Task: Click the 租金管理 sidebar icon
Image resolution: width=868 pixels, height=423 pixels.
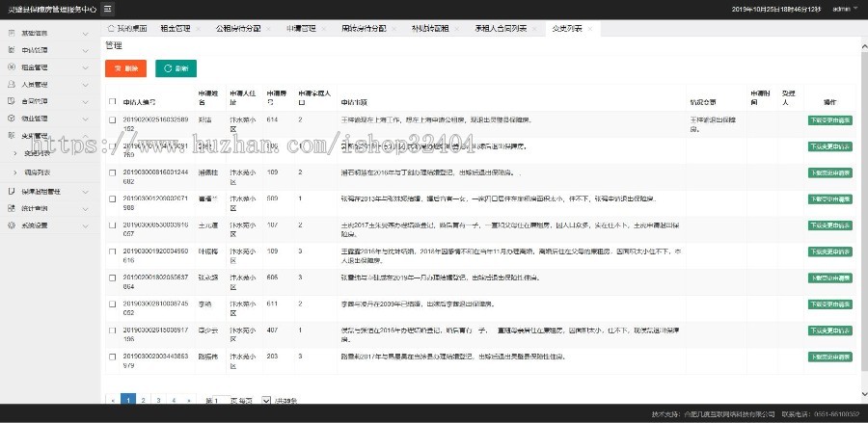Action: (x=11, y=67)
